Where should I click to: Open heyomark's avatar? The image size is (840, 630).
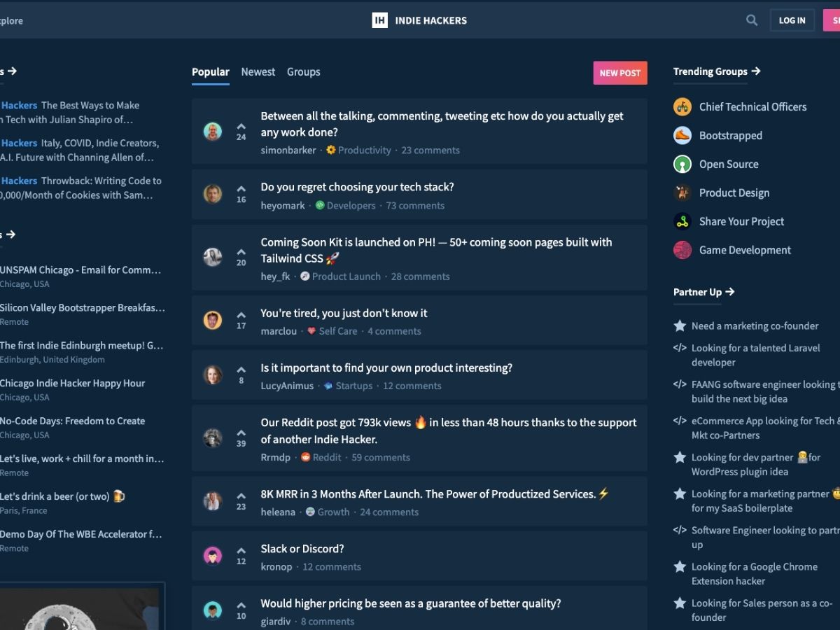213,194
